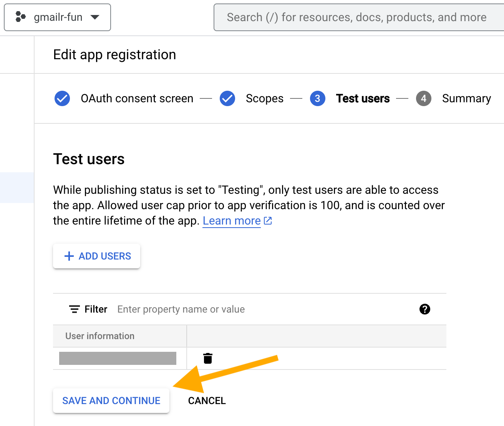Image resolution: width=504 pixels, height=426 pixels.
Task: Open the Learn more link
Action: pyautogui.click(x=232, y=220)
